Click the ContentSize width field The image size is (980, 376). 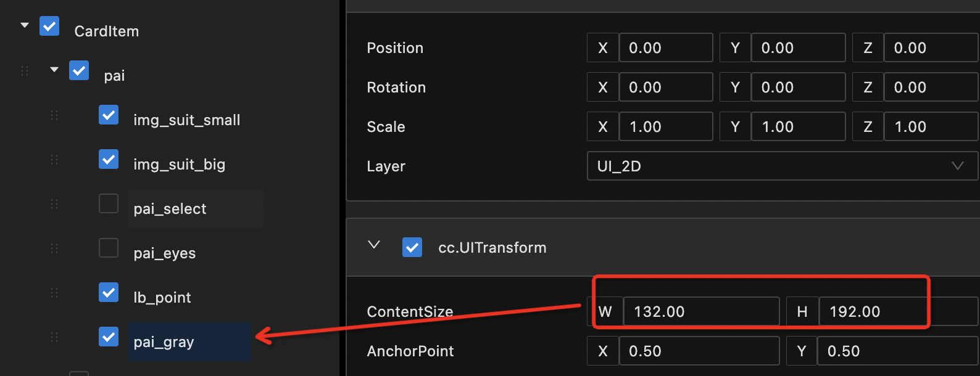click(x=700, y=312)
